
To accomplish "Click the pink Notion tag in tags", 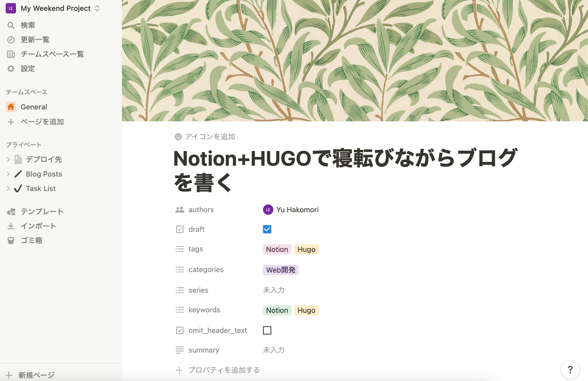I will [x=277, y=249].
